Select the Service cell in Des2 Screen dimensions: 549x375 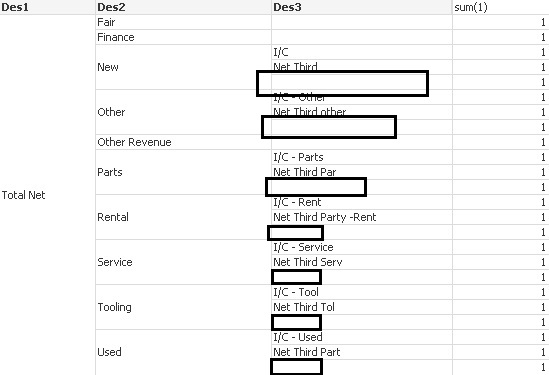pyautogui.click(x=183, y=262)
